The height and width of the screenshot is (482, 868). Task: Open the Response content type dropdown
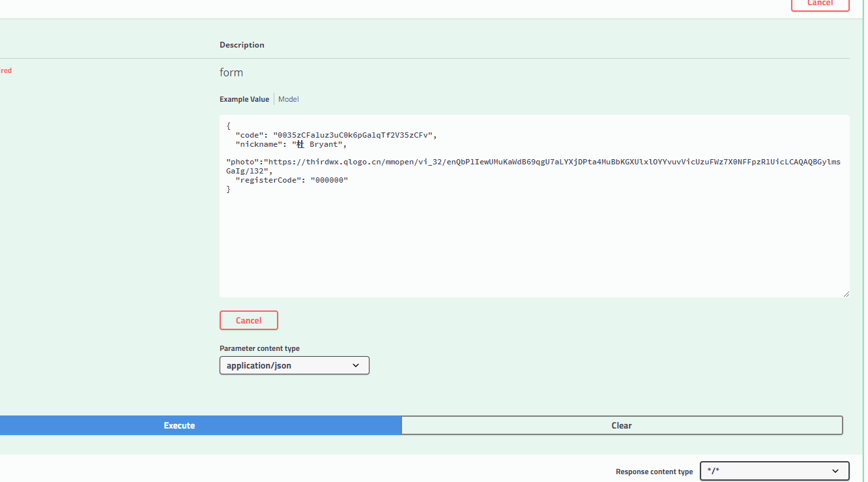775,471
